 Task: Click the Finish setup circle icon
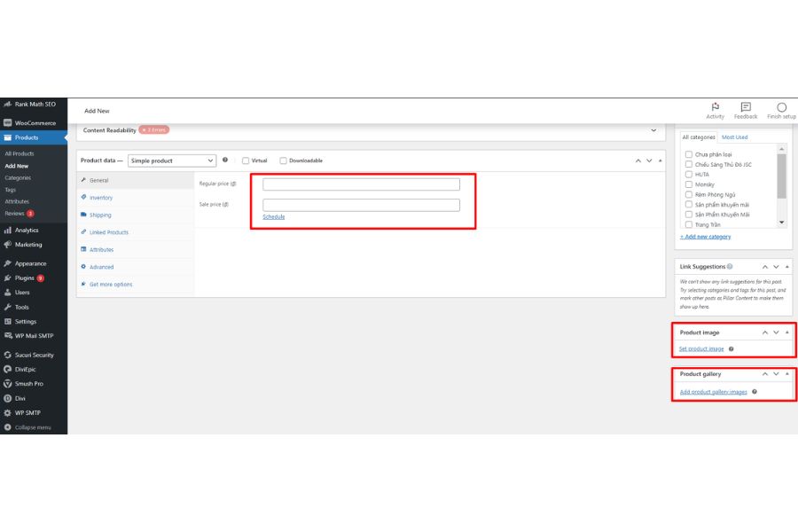pyautogui.click(x=781, y=107)
